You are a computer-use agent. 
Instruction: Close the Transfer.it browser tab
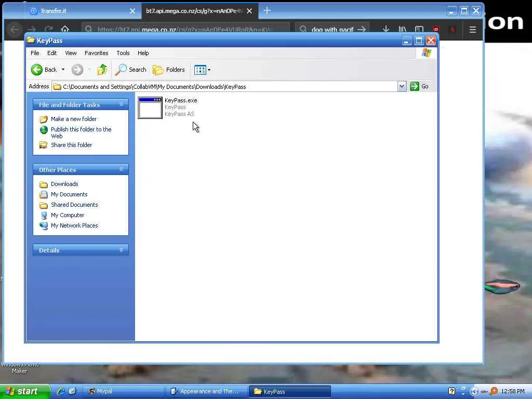132,11
